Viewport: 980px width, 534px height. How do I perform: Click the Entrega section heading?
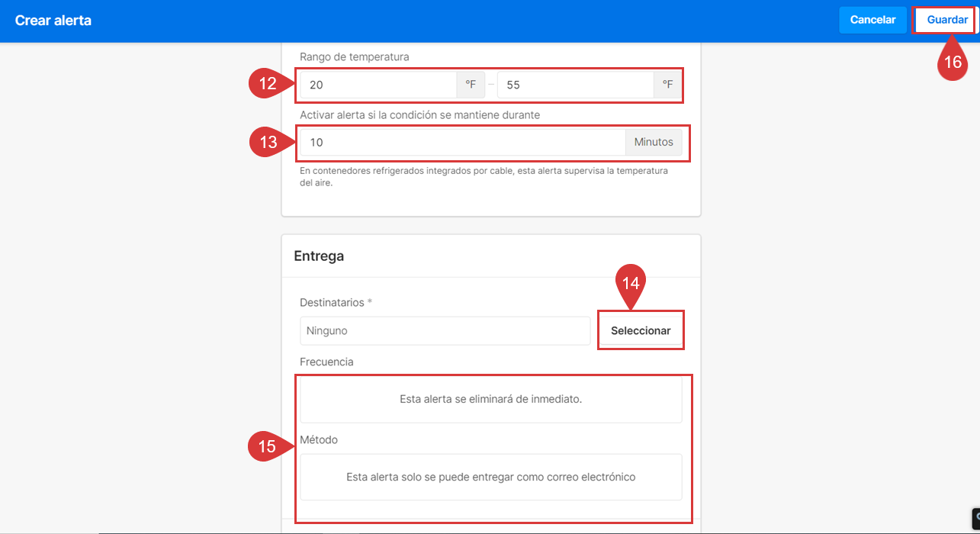click(319, 256)
